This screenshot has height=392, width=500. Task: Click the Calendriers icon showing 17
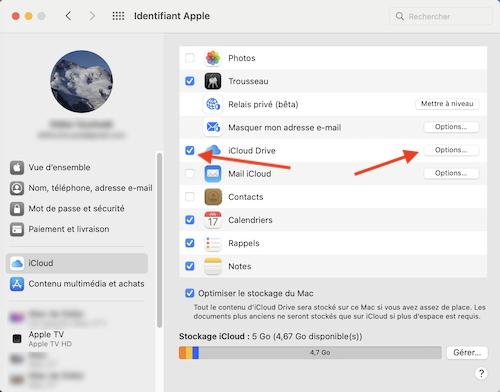(x=213, y=220)
